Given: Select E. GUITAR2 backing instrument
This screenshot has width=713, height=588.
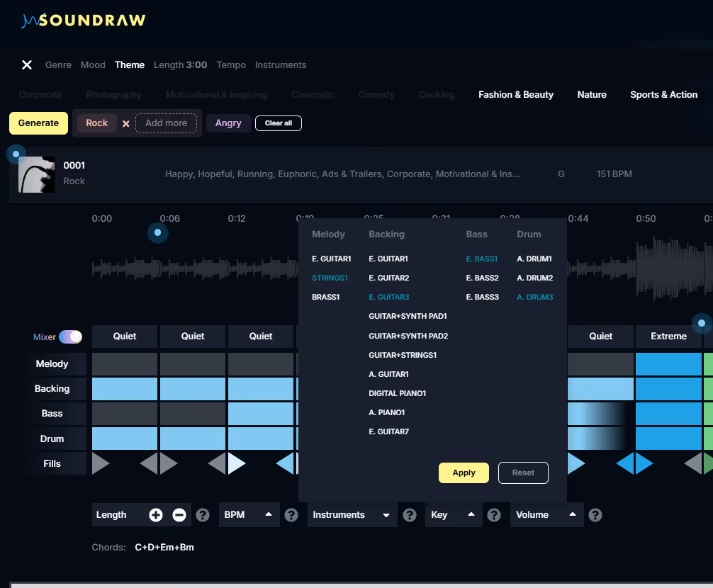Looking at the screenshot, I should pos(389,278).
